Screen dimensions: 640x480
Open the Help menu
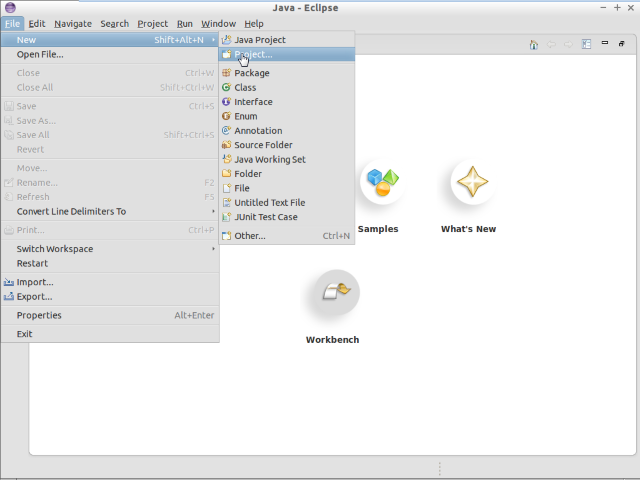pos(254,24)
